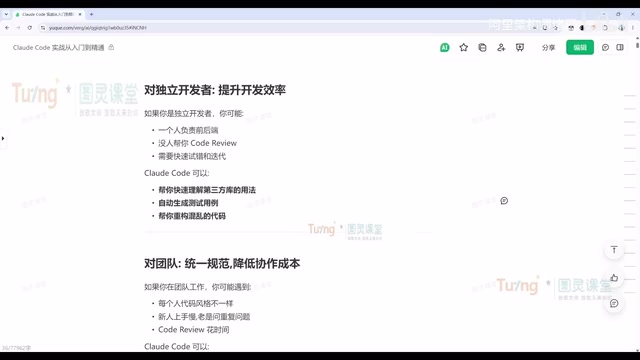Click document title Claude Code 实战从入门到精通

click(58, 48)
